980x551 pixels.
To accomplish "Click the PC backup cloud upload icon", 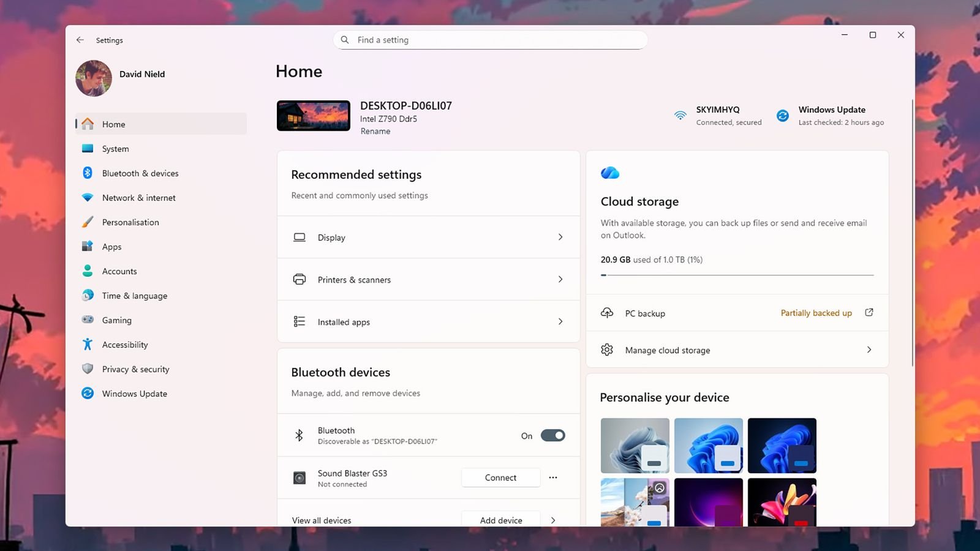I will point(607,313).
